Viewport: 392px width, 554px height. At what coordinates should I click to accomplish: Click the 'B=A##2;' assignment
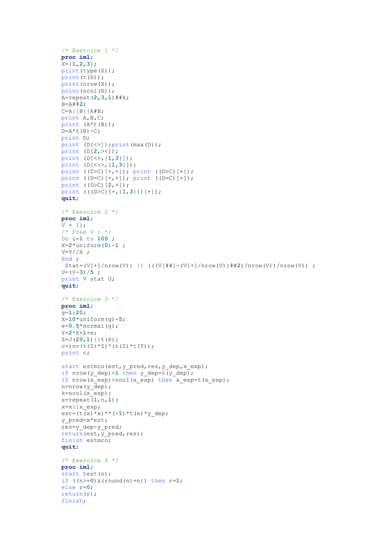coord(74,104)
